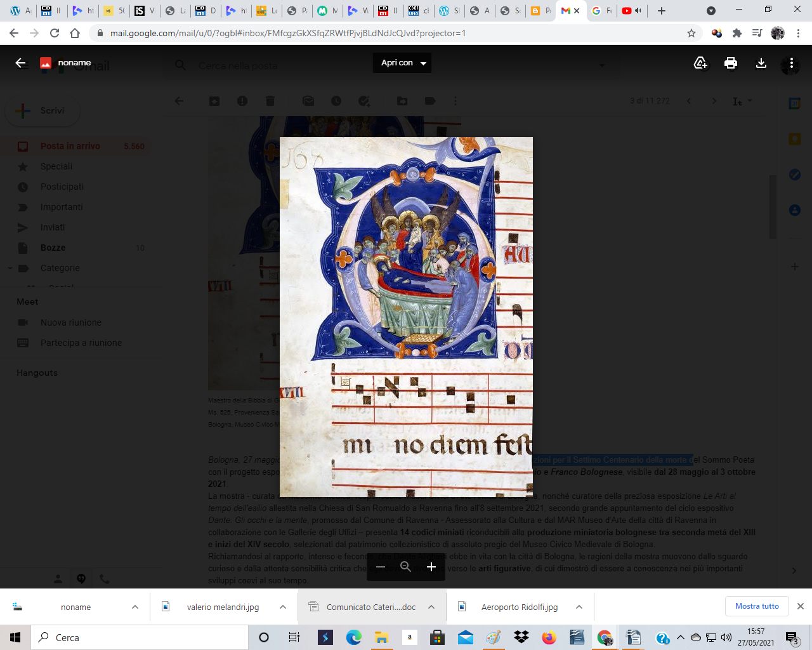Open the 'Apri con' dropdown
Screen dimensions: 812x650
coord(402,63)
